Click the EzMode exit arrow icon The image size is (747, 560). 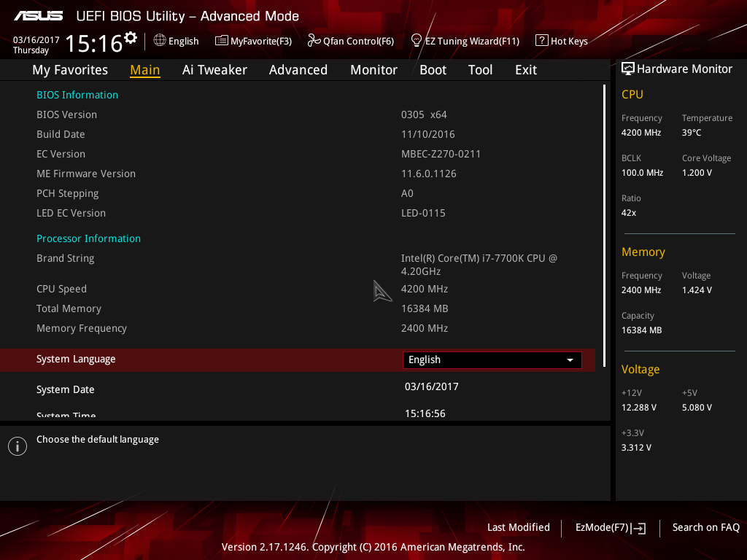pyautogui.click(x=639, y=528)
